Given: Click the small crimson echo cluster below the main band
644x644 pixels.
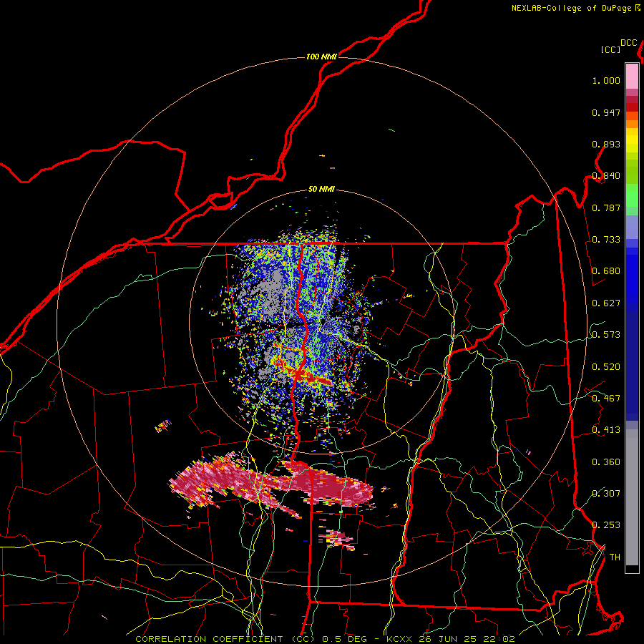Looking at the screenshot, I should 336,538.
